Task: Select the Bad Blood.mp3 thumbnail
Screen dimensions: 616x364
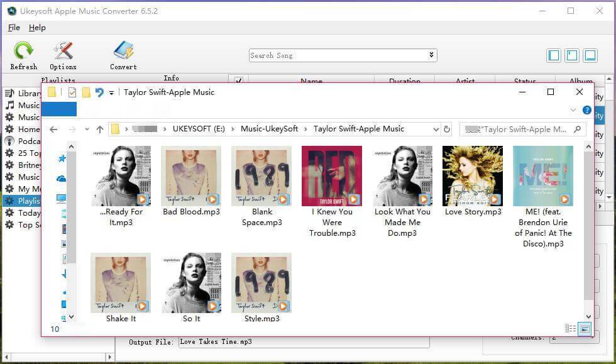Action: [191, 175]
